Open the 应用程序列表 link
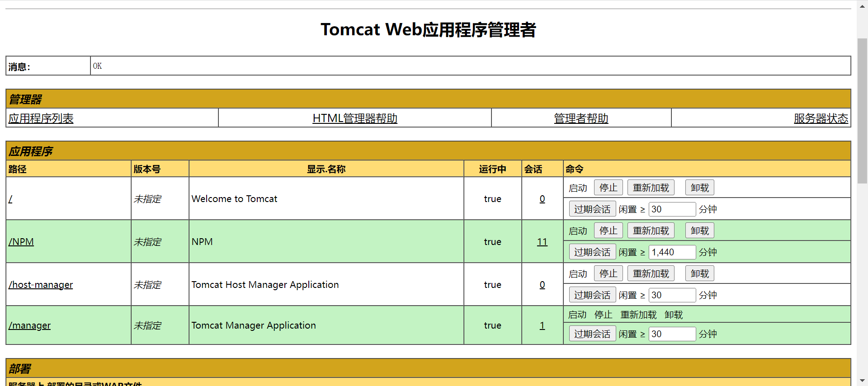This screenshot has width=868, height=386. (x=41, y=118)
